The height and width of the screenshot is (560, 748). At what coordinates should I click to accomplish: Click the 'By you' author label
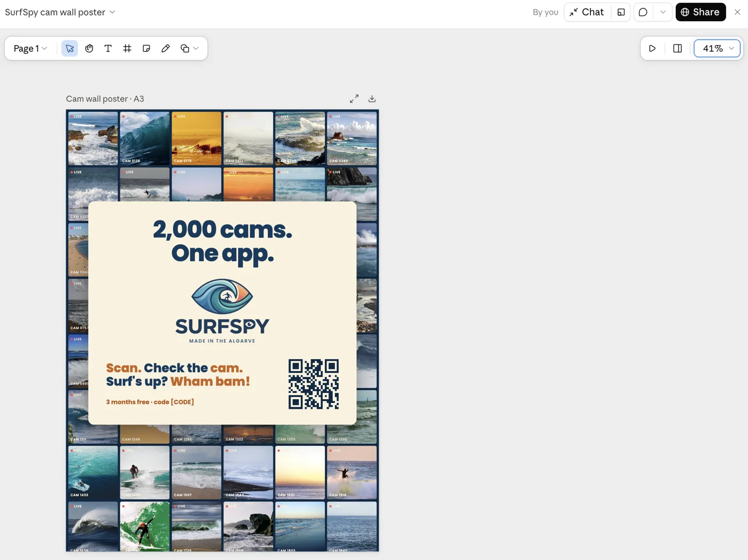546,12
